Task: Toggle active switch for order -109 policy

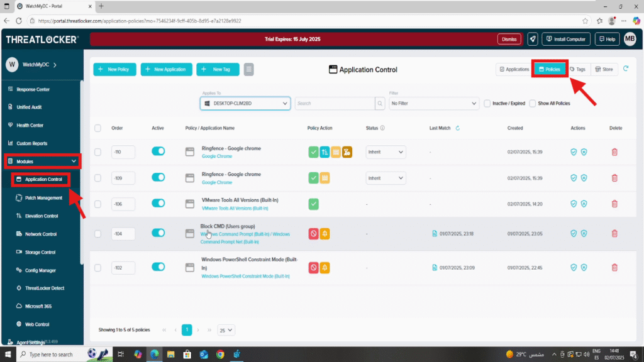Action: pyautogui.click(x=158, y=177)
